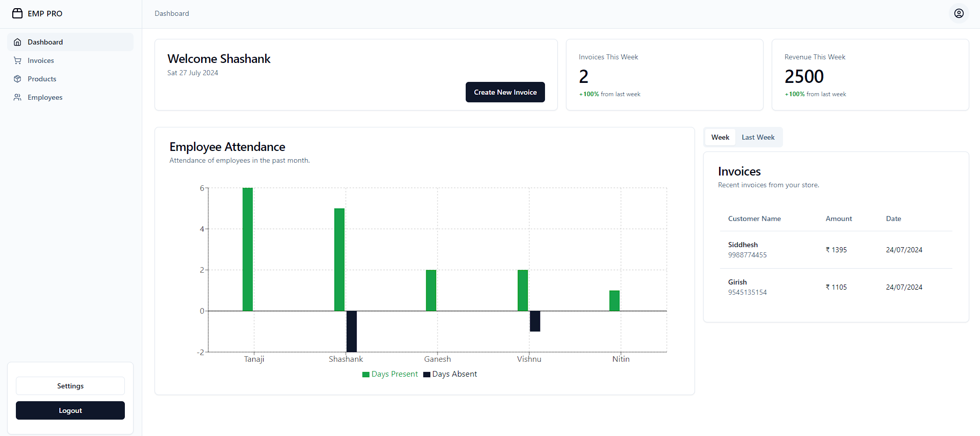This screenshot has width=980, height=436.
Task: Click Tanaji's green attendance bar
Action: pyautogui.click(x=248, y=249)
